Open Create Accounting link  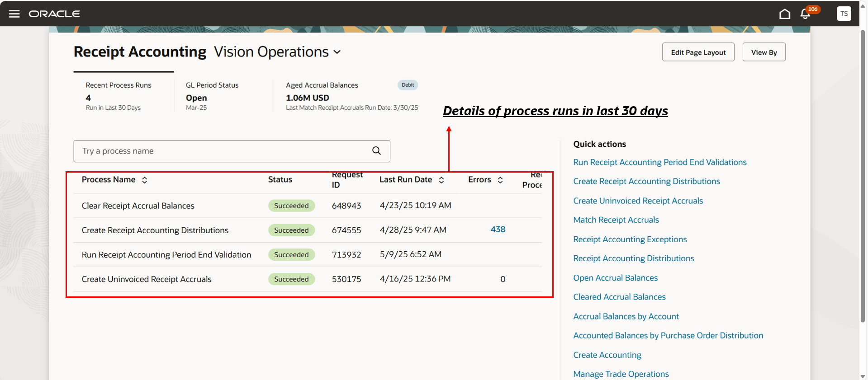(x=607, y=355)
